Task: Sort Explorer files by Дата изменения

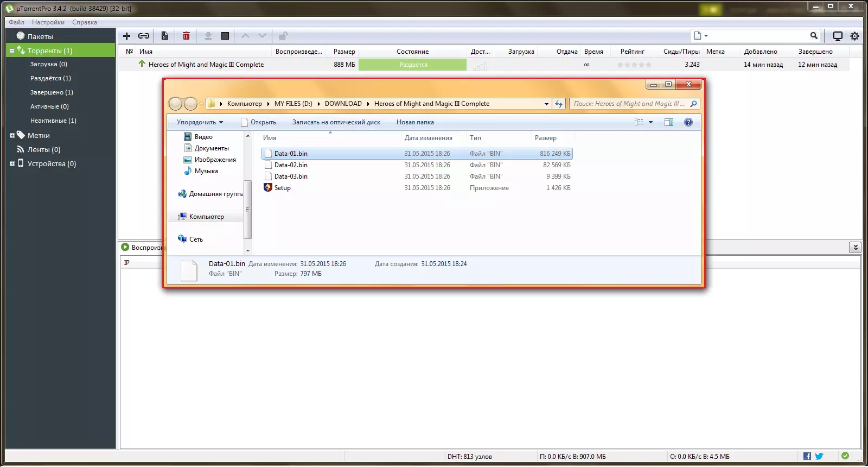Action: (428, 138)
